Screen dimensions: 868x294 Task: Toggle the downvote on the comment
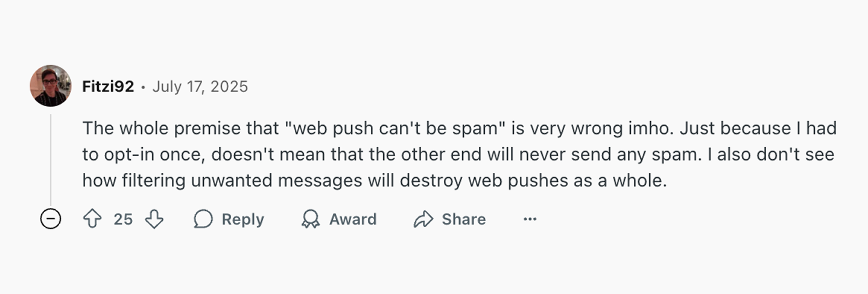point(153,219)
